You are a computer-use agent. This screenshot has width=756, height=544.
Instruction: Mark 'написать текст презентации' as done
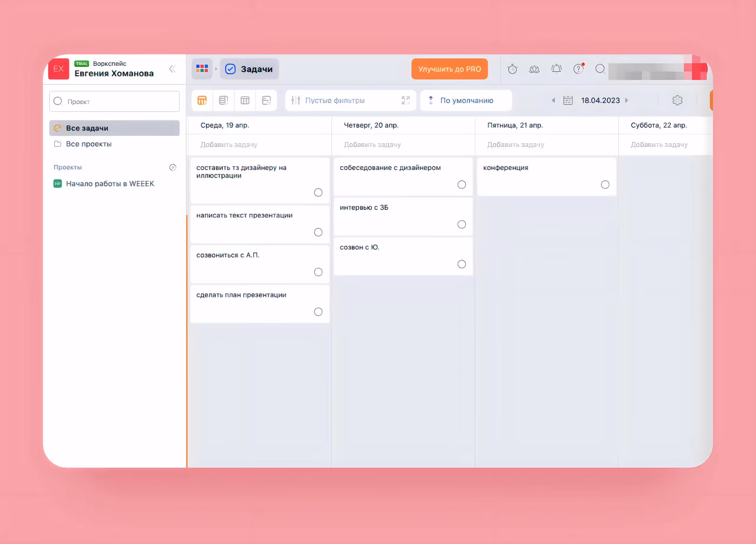pyautogui.click(x=318, y=232)
